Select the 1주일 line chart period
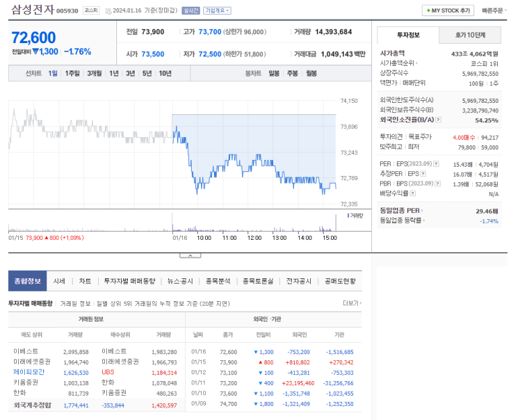Image resolution: width=520 pixels, height=420 pixels. 72,73
